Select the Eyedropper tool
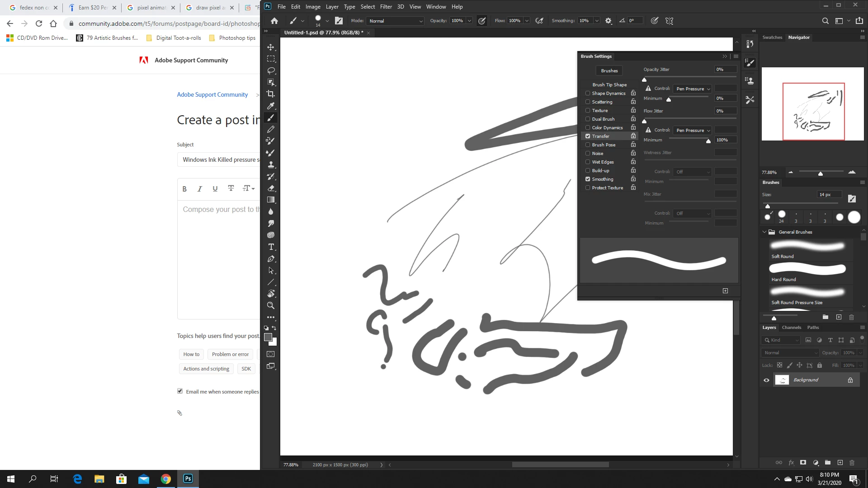868x488 pixels. 271,106
